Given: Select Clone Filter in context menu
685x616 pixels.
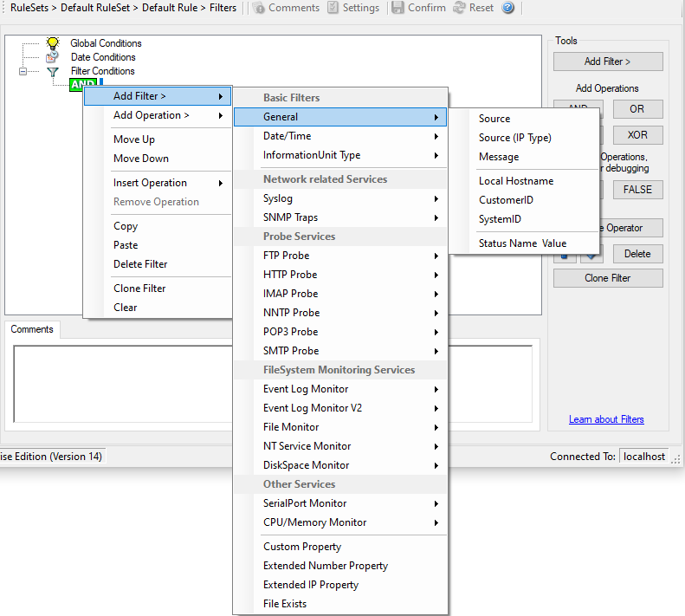Looking at the screenshot, I should point(139,289).
